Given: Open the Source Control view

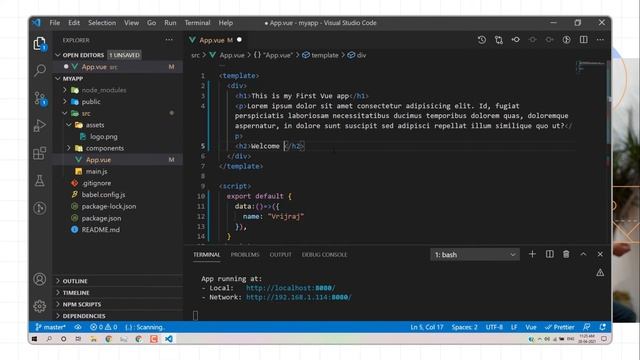Looking at the screenshot, I should tap(40, 98).
